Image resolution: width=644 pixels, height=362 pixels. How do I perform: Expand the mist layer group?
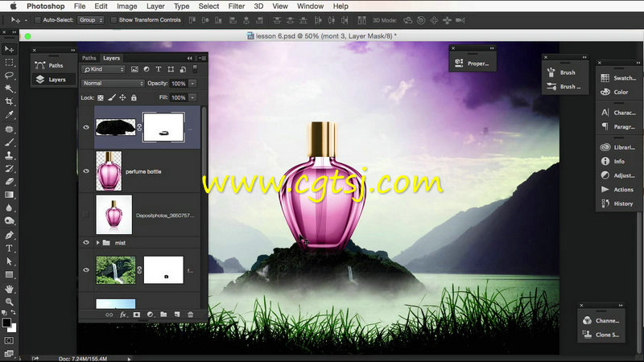98,241
